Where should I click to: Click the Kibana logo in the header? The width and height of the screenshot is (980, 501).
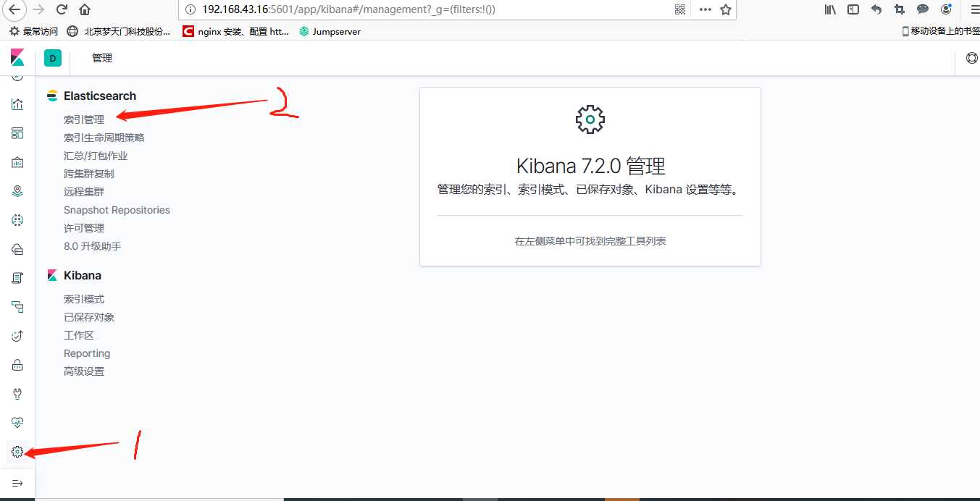click(17, 58)
